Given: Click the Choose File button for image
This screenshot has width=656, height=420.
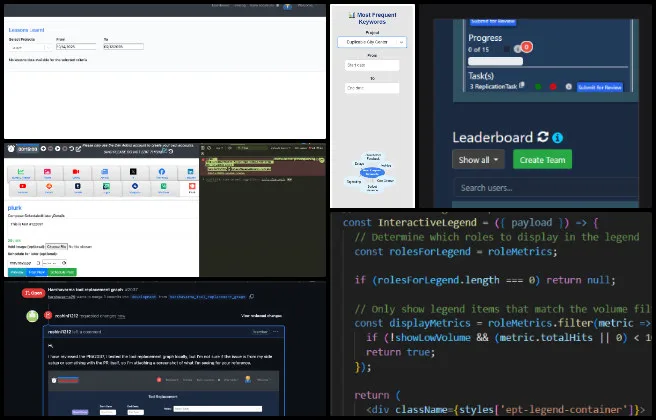Looking at the screenshot, I should 57,246.
